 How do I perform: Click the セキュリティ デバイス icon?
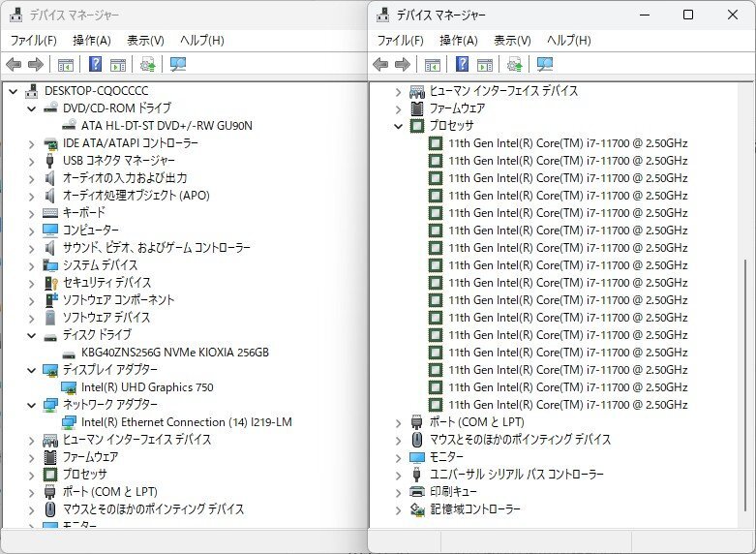tap(50, 283)
